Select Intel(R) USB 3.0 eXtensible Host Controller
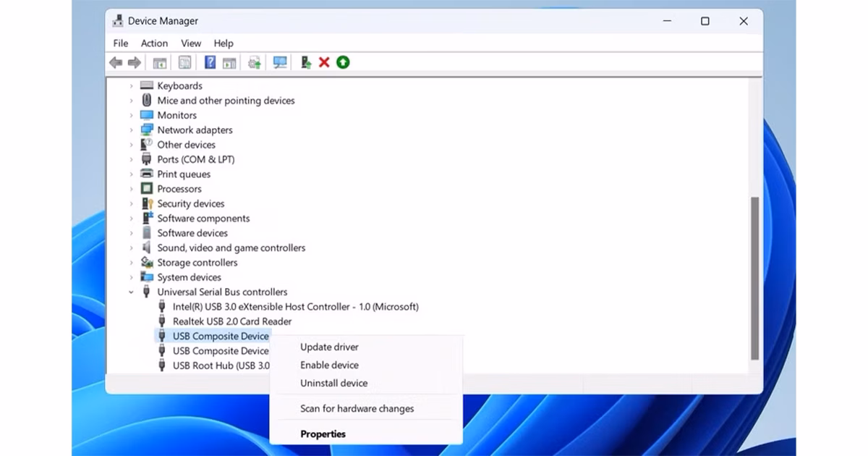868x456 pixels. pos(295,307)
